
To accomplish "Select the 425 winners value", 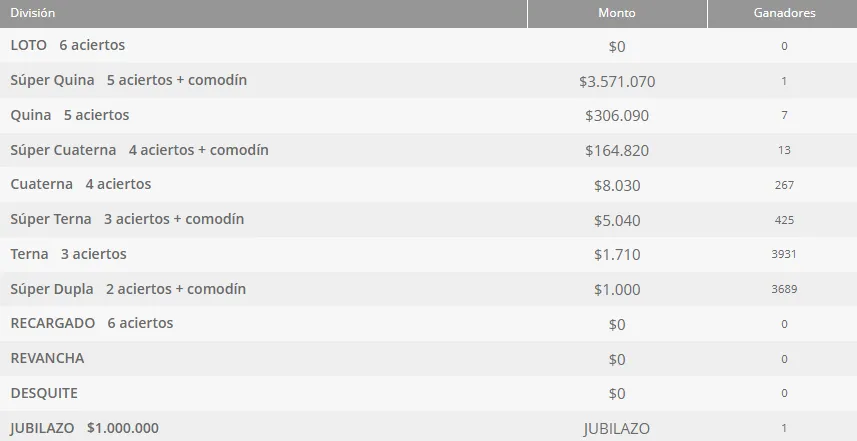I will [784, 220].
